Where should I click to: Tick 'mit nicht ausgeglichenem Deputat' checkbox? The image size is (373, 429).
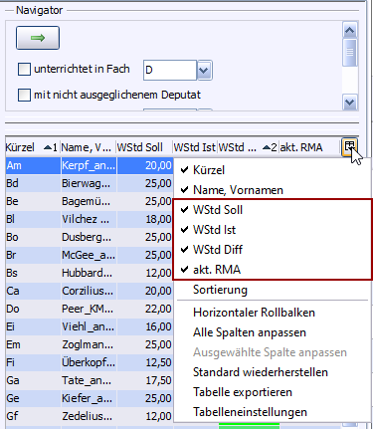pos(24,95)
